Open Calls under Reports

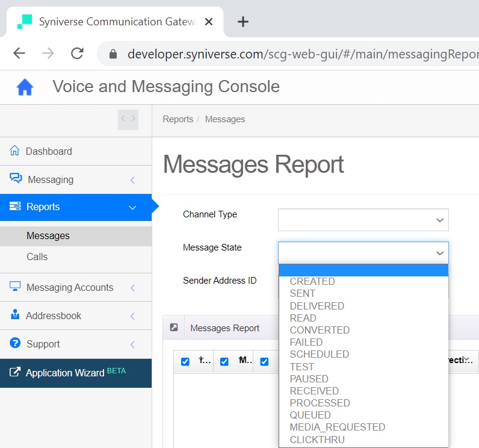pyautogui.click(x=76, y=257)
